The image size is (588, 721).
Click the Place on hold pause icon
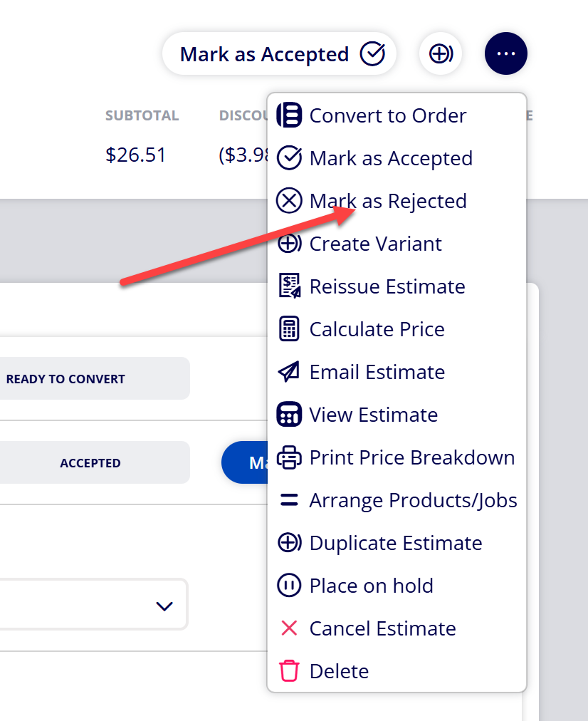(x=289, y=586)
